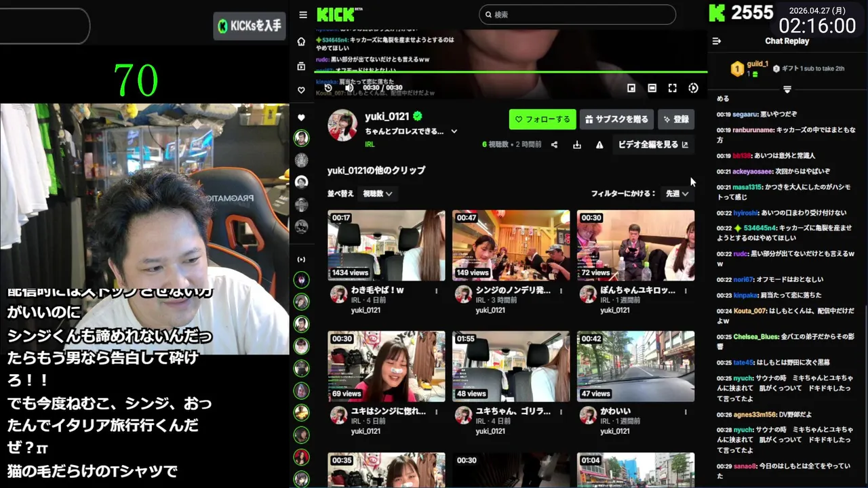Toggle fullscreen in the video controls
The image size is (868, 488).
(x=672, y=88)
